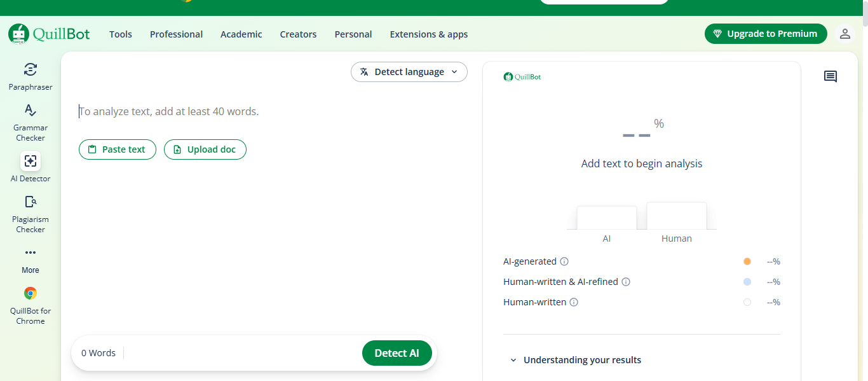Open the Extensions & apps menu
The width and height of the screenshot is (868, 381).
tap(429, 34)
